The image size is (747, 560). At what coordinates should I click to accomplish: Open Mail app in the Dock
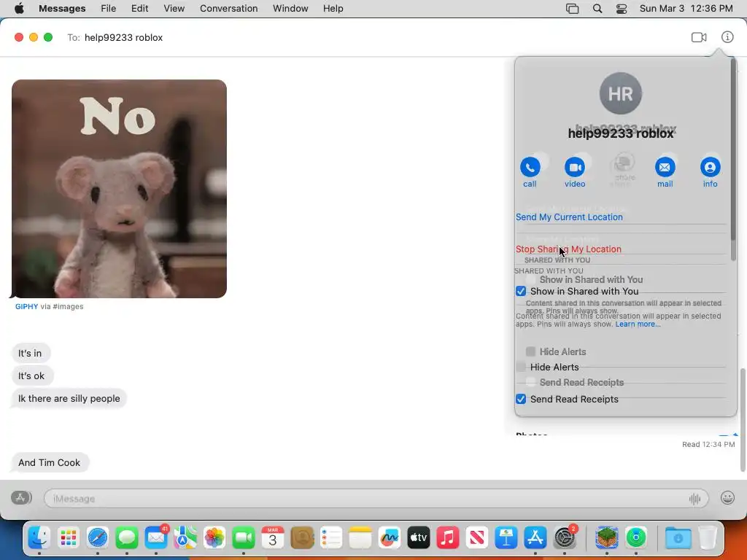tap(156, 538)
